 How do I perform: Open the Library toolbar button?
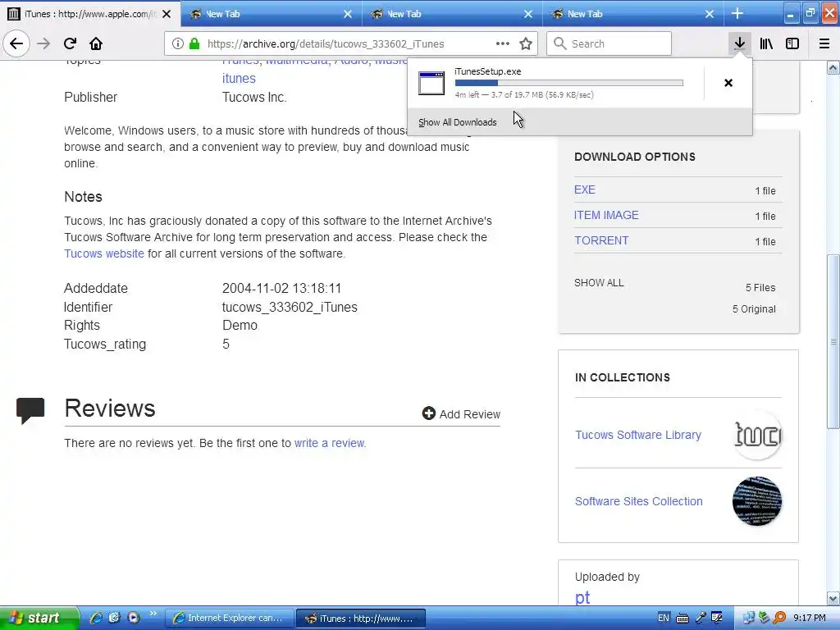click(766, 43)
